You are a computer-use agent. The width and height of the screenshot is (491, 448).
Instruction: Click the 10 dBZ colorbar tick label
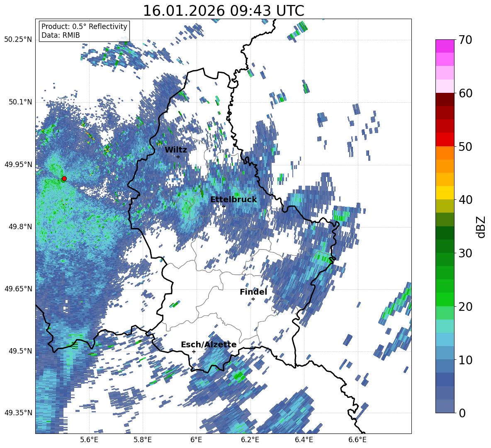coord(465,360)
